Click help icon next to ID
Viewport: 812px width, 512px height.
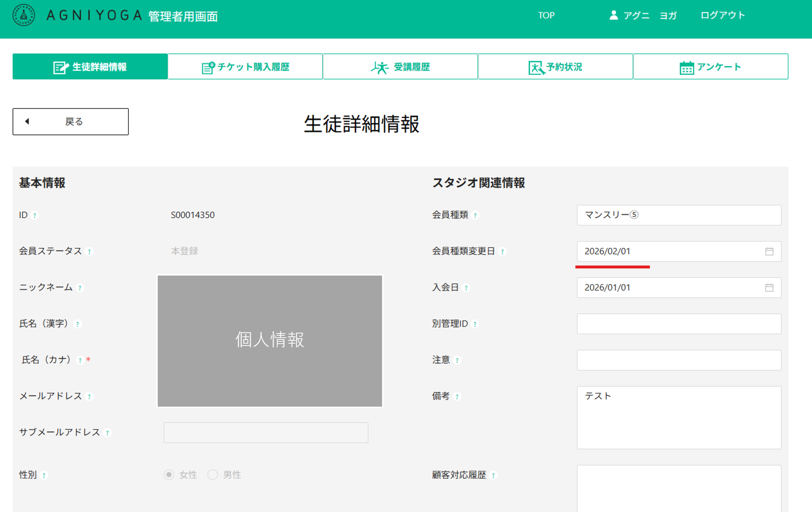35,215
